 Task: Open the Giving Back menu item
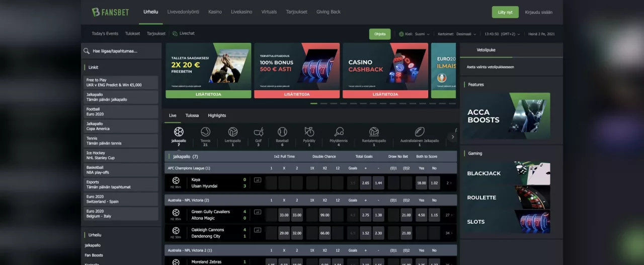pos(329,12)
